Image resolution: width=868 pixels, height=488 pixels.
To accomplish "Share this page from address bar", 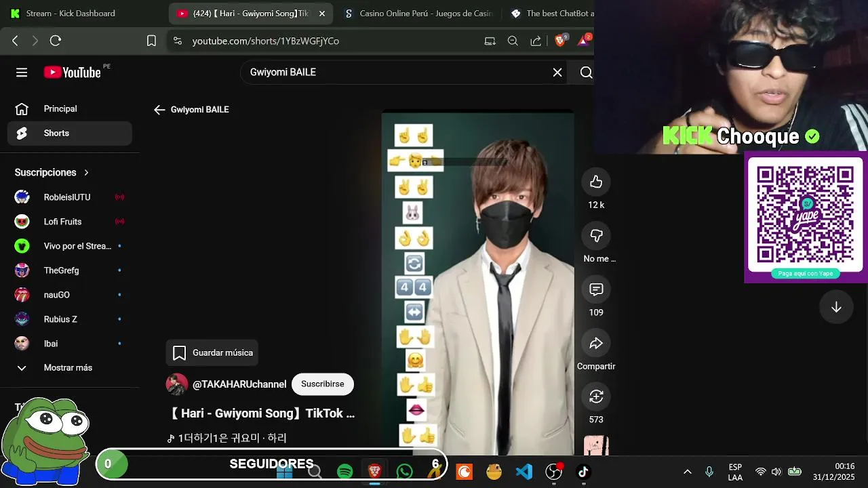I will [536, 41].
